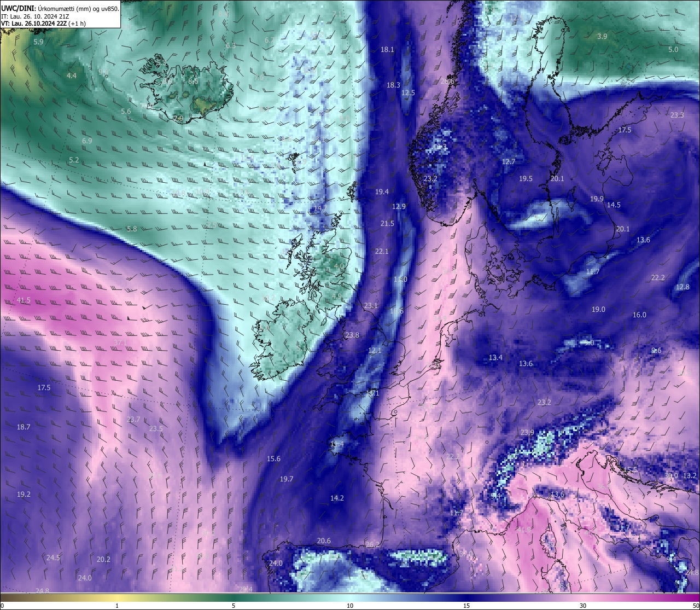Click the 5.0 value label
Image resolution: width=700 pixels, height=610 pixels.
click(x=673, y=49)
